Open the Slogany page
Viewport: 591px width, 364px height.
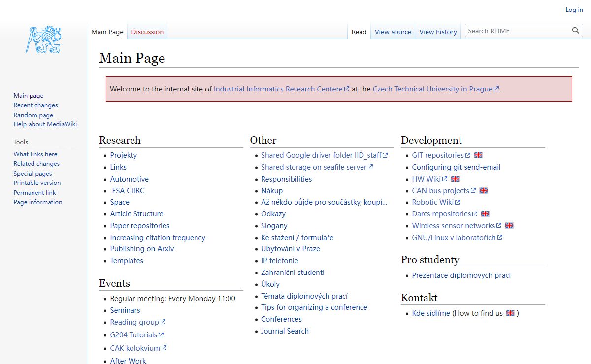click(274, 226)
